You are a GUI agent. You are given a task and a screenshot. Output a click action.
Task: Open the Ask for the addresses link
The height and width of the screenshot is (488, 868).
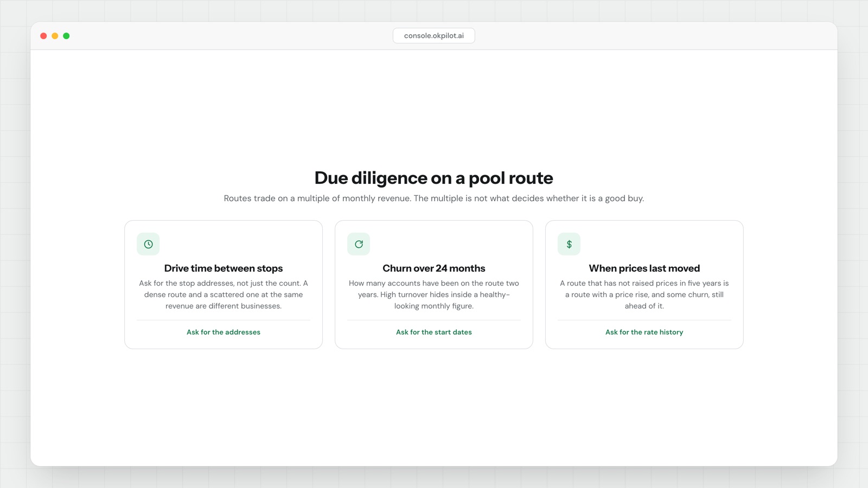(x=224, y=332)
